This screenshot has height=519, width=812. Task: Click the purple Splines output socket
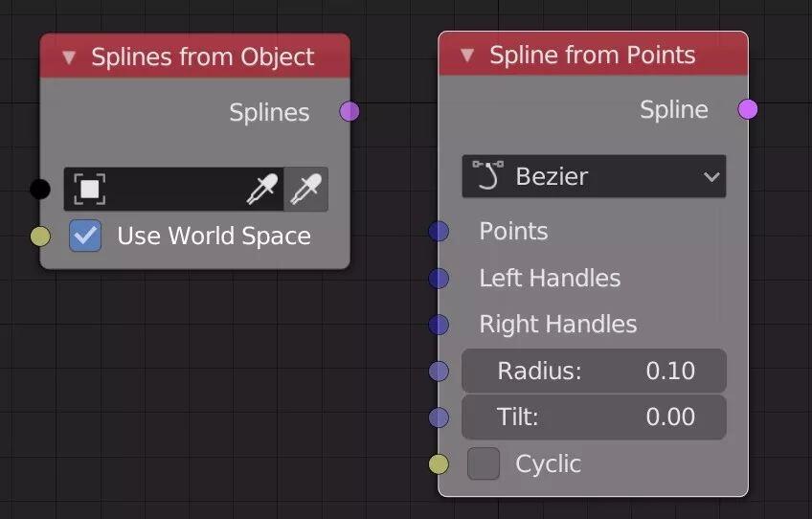point(350,111)
